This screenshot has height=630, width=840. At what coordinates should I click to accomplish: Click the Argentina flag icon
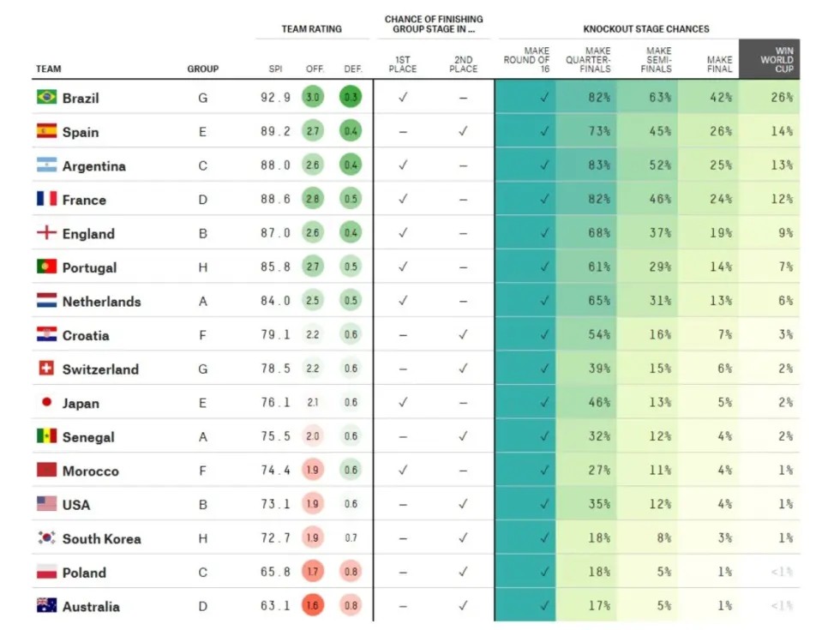pos(46,165)
